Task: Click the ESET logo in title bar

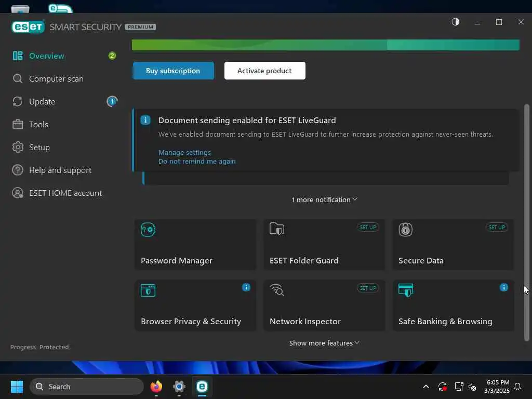Action: [x=28, y=27]
